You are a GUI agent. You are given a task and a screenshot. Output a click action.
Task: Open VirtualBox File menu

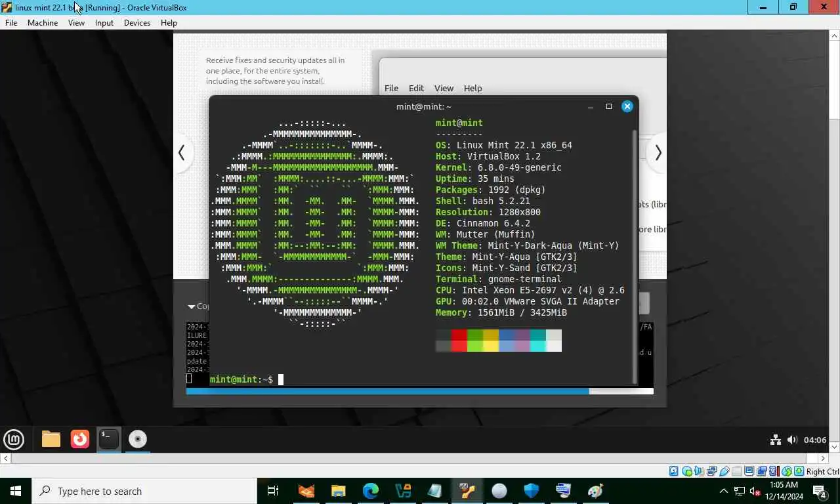pyautogui.click(x=11, y=22)
